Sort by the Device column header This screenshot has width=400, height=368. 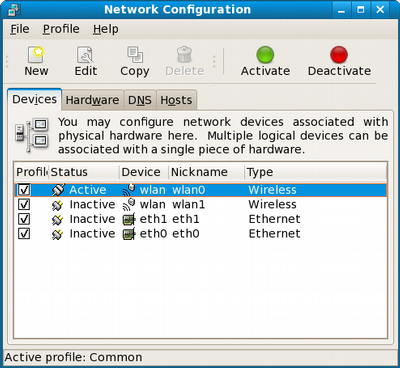[144, 172]
